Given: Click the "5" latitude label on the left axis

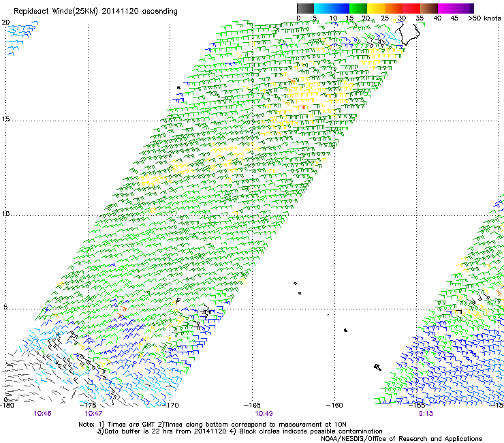Looking at the screenshot, I should coord(5,307).
